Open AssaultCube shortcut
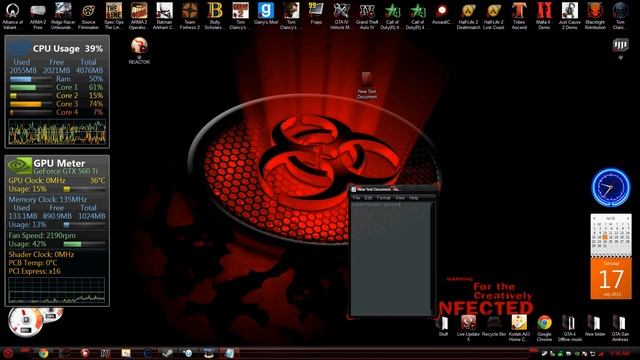 442,13
